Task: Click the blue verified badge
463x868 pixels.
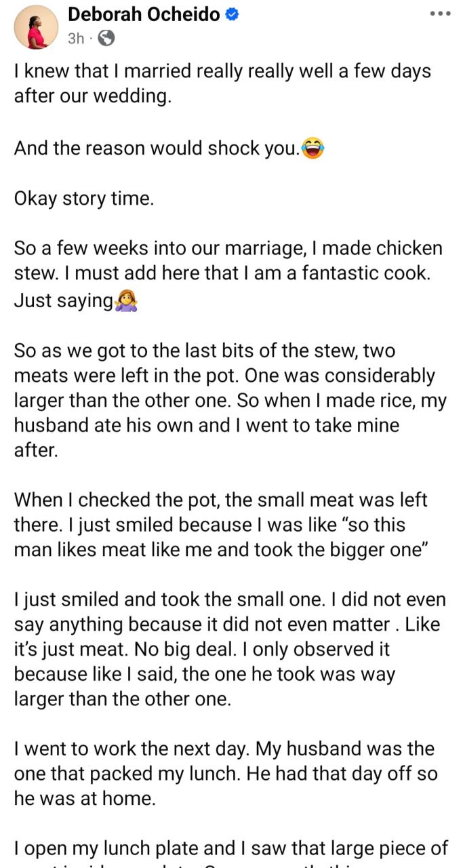Action: 233,15
